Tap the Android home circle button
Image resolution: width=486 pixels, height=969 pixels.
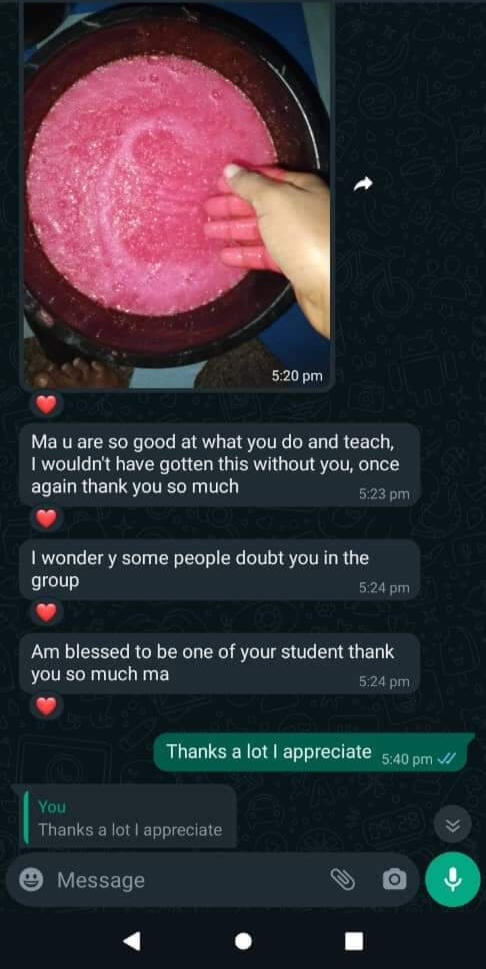point(243,941)
